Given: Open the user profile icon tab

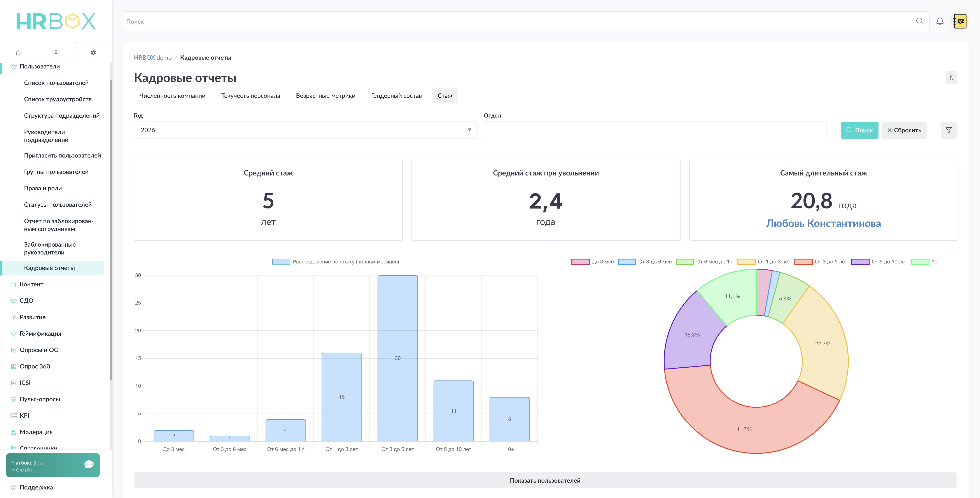Looking at the screenshot, I should [x=56, y=53].
